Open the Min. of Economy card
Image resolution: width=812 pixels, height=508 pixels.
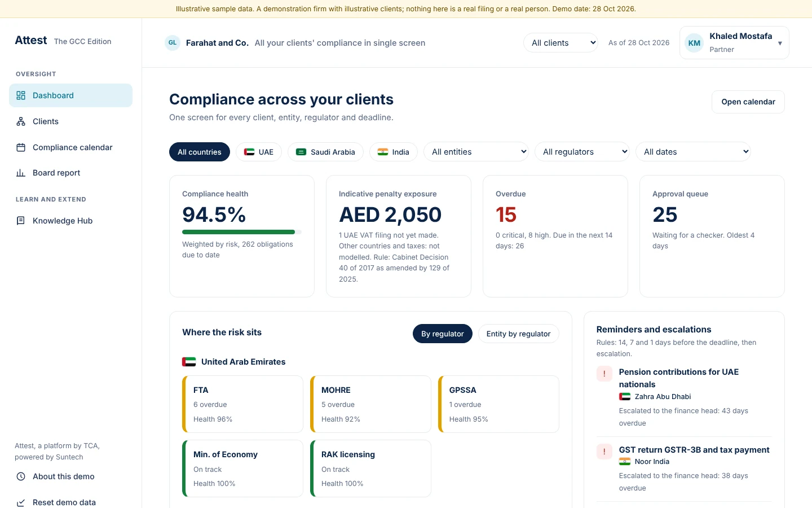coord(242,468)
